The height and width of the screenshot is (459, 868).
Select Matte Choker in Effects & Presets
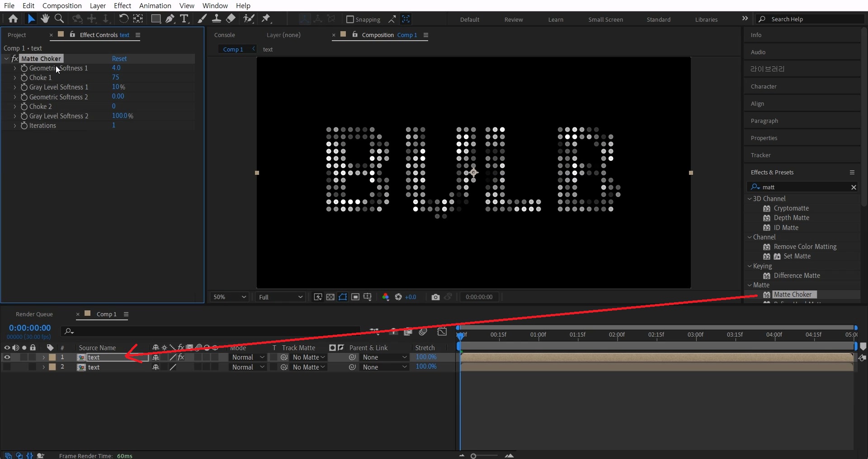pos(793,295)
